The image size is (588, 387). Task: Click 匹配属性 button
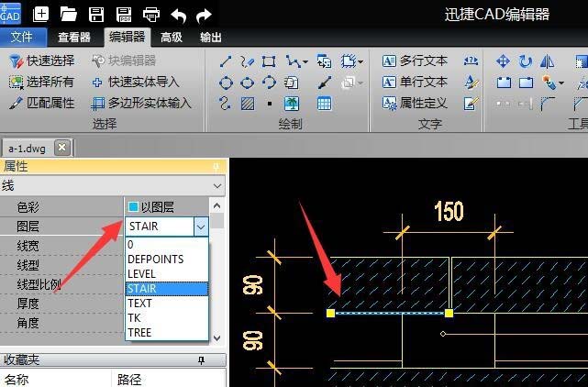click(42, 103)
